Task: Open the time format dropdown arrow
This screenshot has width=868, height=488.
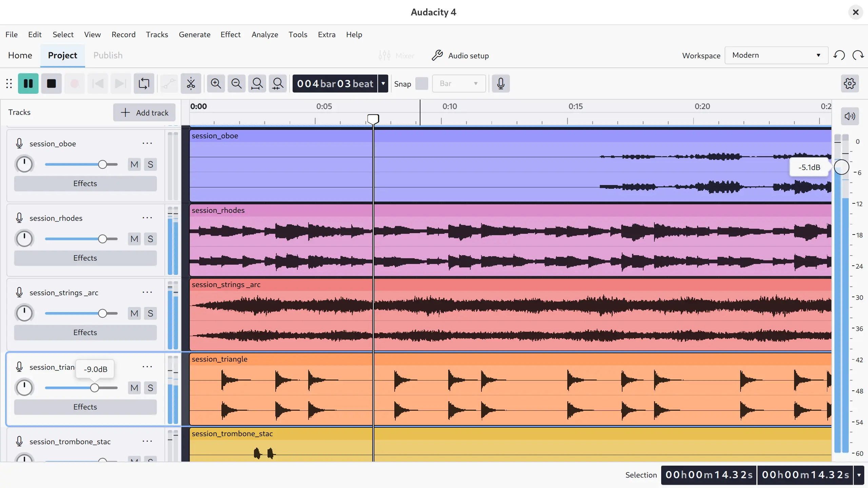Action: [383, 83]
